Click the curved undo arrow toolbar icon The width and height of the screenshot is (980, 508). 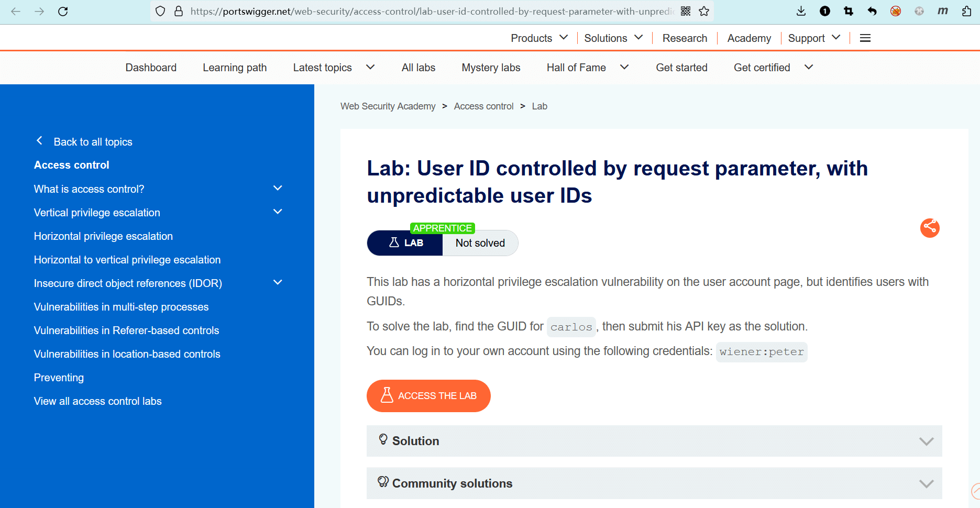click(x=872, y=11)
